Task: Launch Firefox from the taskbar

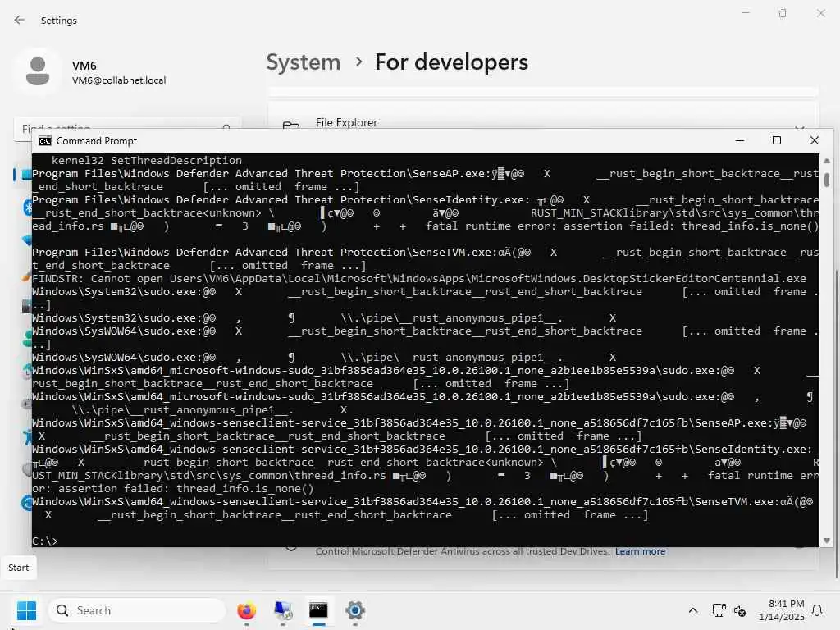Action: coord(246,610)
